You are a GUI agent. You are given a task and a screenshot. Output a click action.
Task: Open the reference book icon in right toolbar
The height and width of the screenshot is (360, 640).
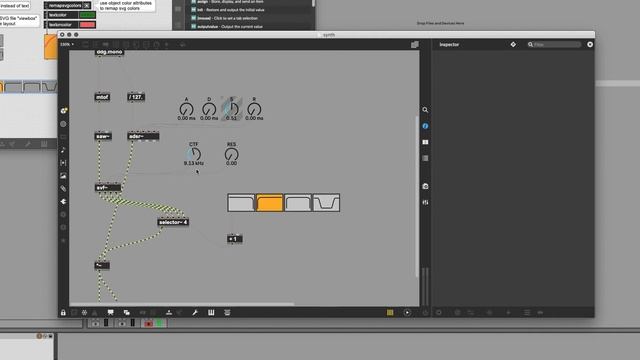pyautogui.click(x=425, y=142)
